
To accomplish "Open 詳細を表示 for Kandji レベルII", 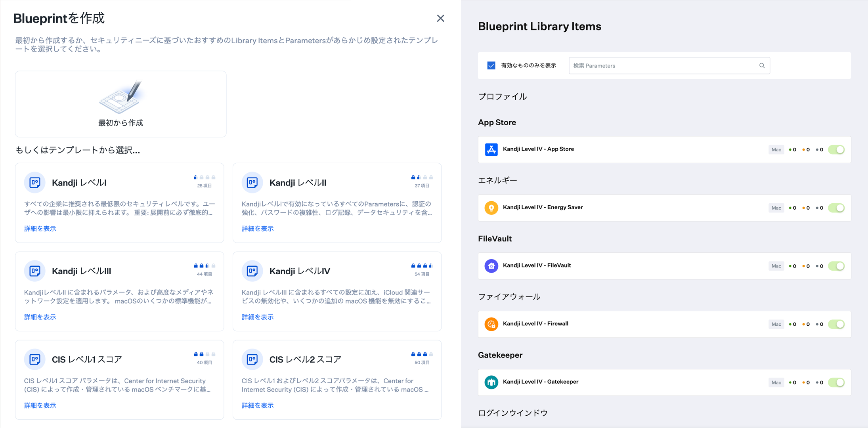I will 258,229.
